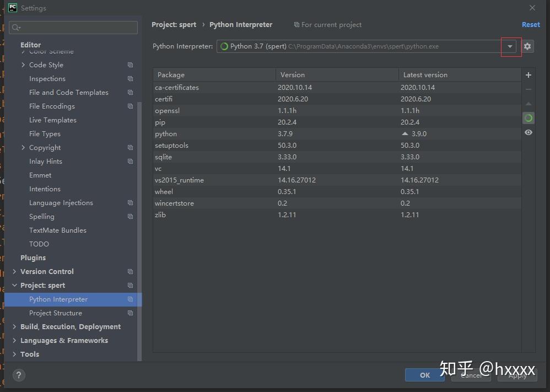Click the Project: spert breadcrumb
This screenshot has width=550, height=392.
174,24
